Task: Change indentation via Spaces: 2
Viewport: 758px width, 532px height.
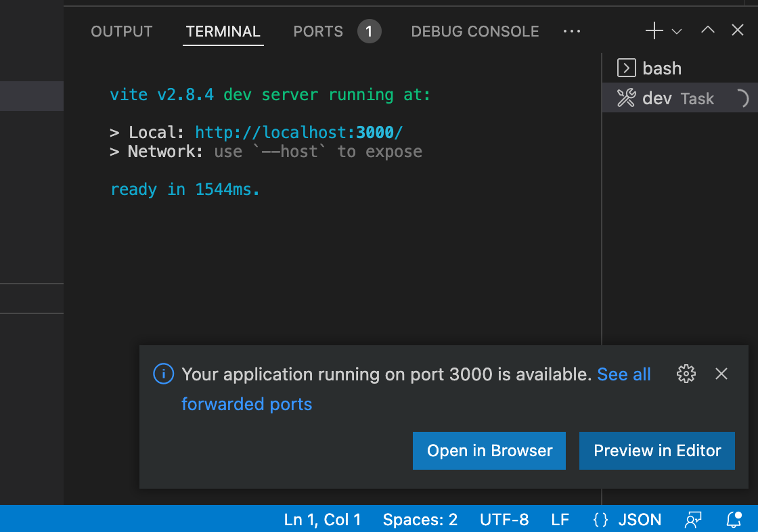Action: [x=420, y=519]
